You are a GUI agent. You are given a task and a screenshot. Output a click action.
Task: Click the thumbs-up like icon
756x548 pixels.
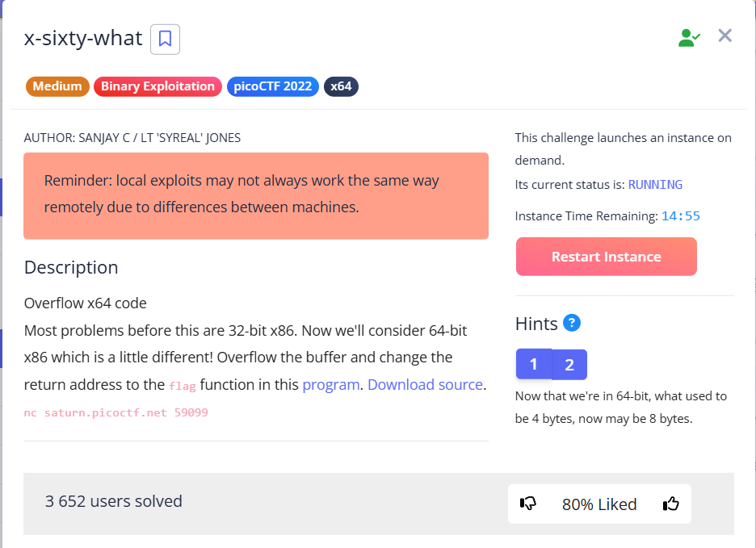point(670,504)
